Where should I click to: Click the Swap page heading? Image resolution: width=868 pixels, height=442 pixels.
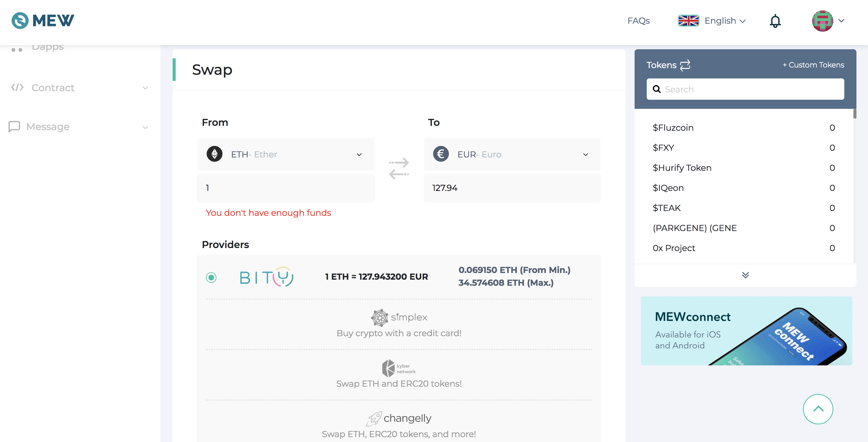pyautogui.click(x=212, y=70)
